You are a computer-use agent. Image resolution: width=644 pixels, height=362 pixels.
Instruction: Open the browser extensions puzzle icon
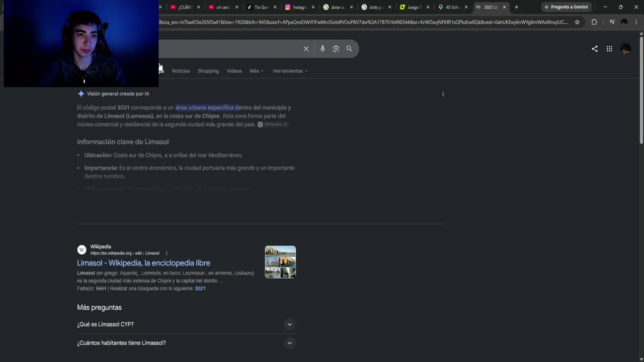pyautogui.click(x=594, y=22)
